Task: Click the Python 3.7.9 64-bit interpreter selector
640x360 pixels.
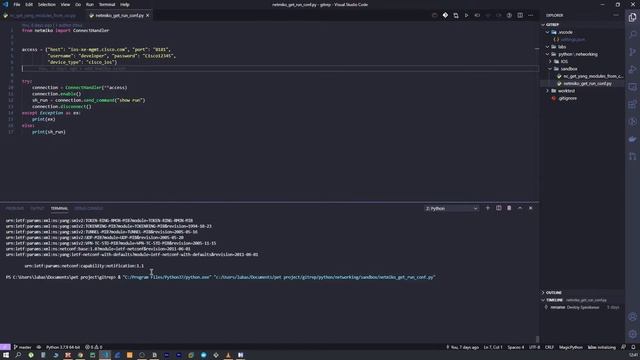Action: pyautogui.click(x=62, y=347)
